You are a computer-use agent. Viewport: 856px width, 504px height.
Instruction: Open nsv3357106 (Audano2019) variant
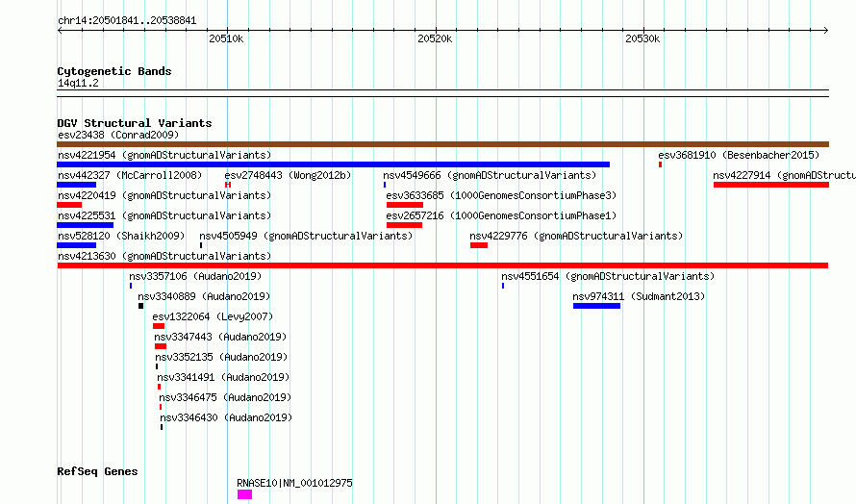[x=195, y=276]
